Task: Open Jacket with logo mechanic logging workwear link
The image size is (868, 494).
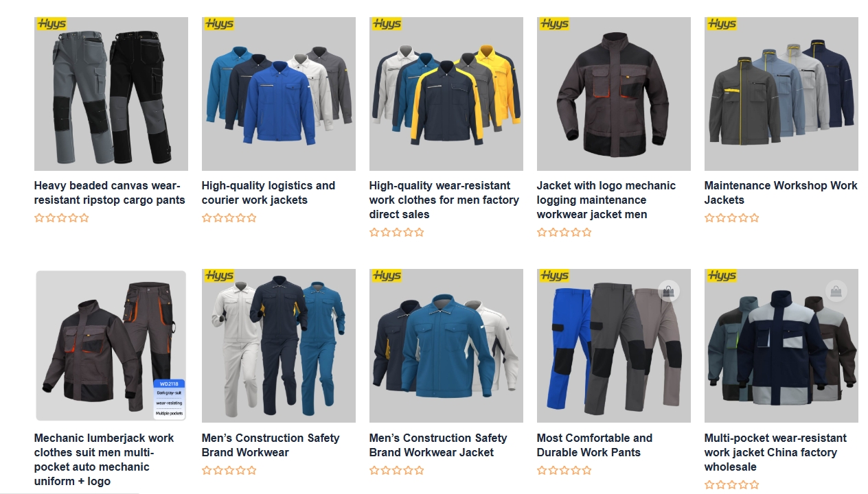Action: (606, 200)
